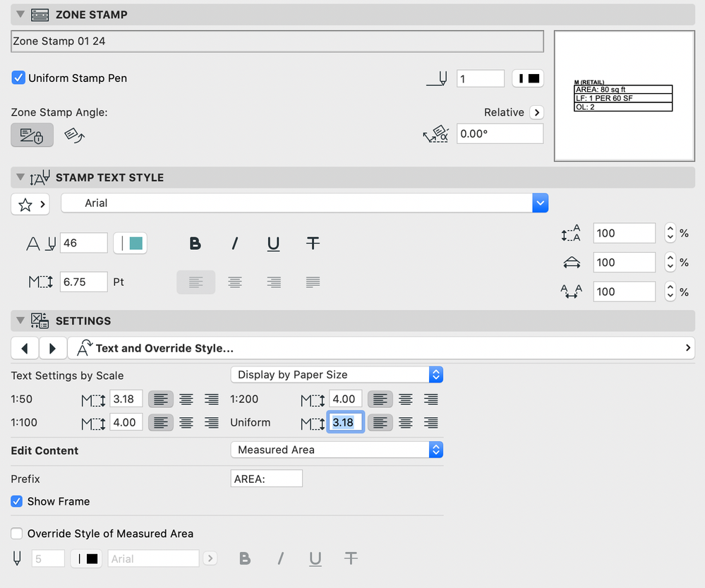This screenshot has height=588, width=705.
Task: Underline the stamp text
Action: coord(273,243)
